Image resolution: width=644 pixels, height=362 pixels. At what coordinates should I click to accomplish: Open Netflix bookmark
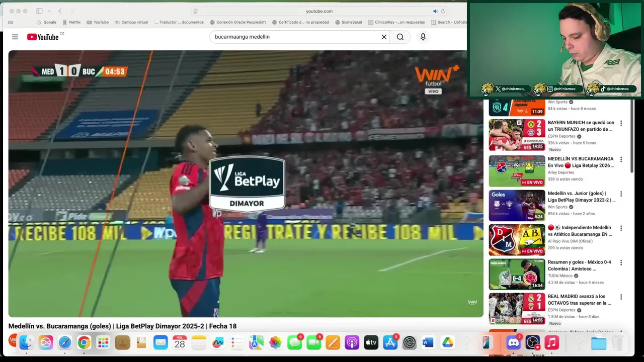click(71, 22)
